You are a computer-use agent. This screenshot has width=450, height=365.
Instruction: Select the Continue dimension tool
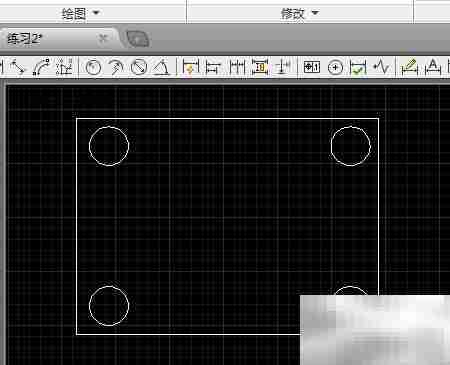[x=237, y=67]
